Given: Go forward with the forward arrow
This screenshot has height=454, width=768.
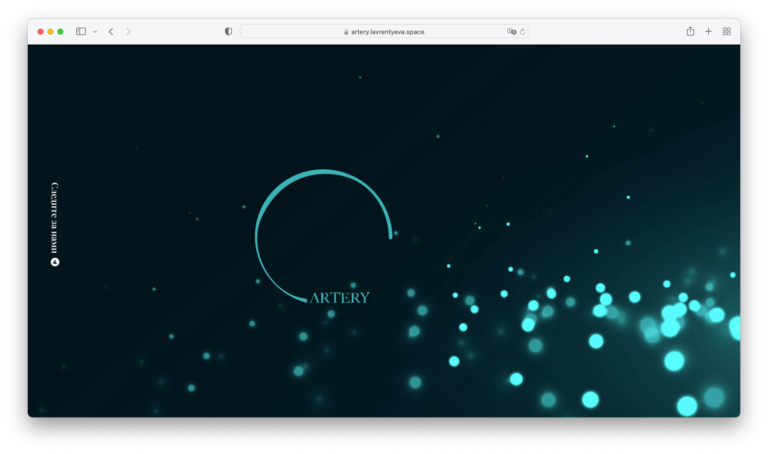Looking at the screenshot, I should [128, 31].
